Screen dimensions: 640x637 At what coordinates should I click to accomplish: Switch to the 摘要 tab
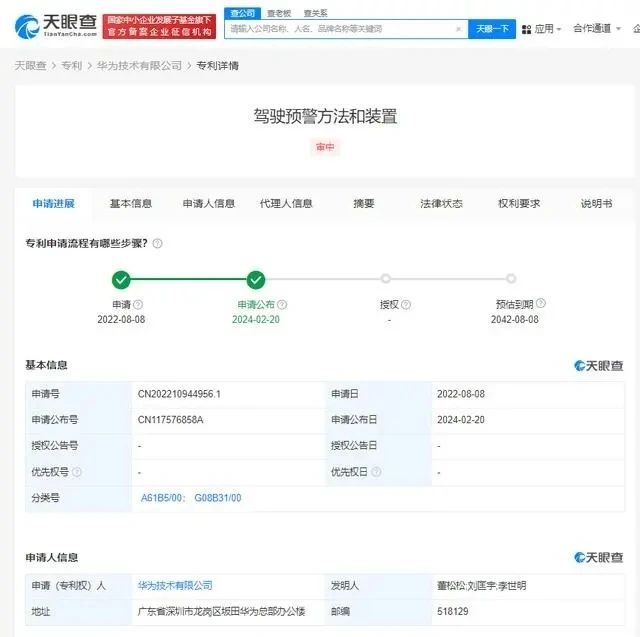(364, 204)
